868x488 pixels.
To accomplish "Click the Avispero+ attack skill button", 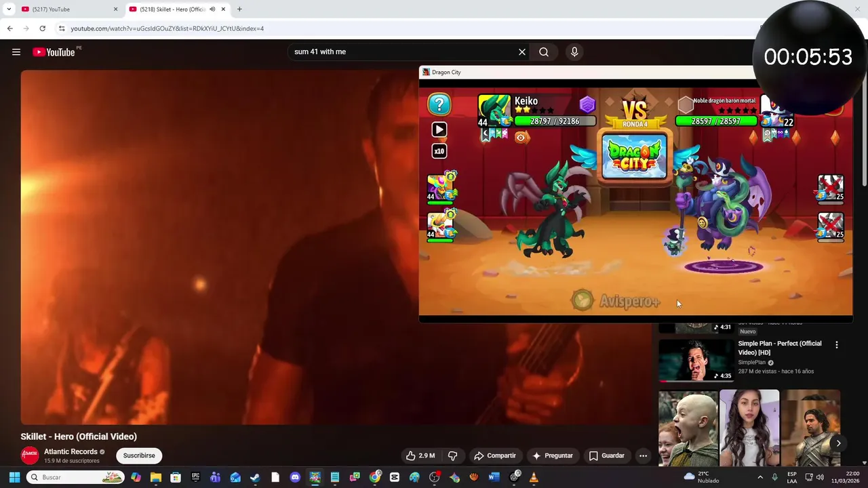I will coord(616,301).
